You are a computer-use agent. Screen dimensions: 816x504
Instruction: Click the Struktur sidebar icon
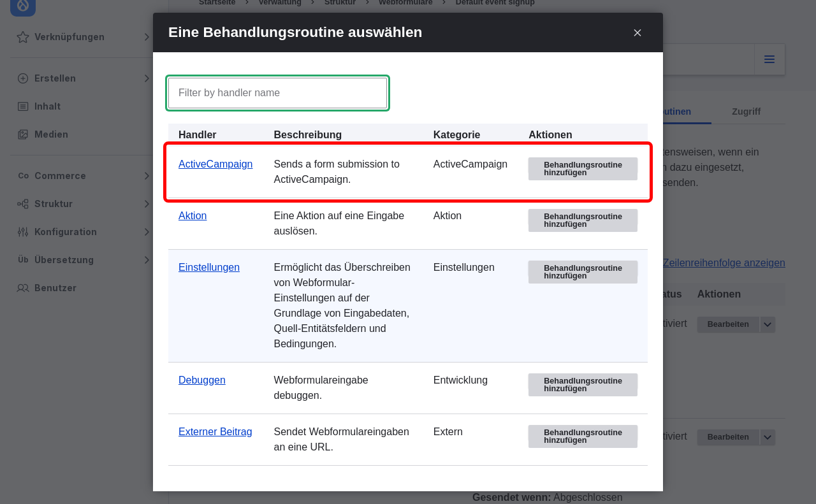coord(23,204)
